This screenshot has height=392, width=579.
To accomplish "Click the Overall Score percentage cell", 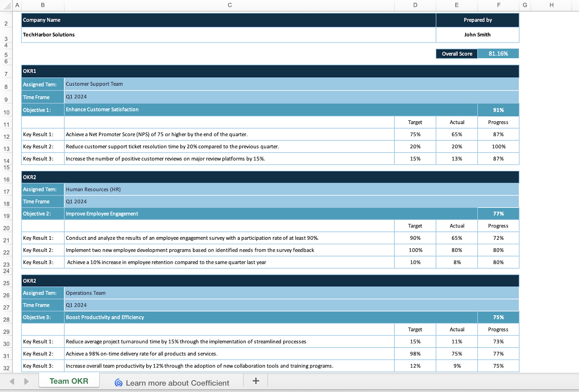I will point(498,53).
